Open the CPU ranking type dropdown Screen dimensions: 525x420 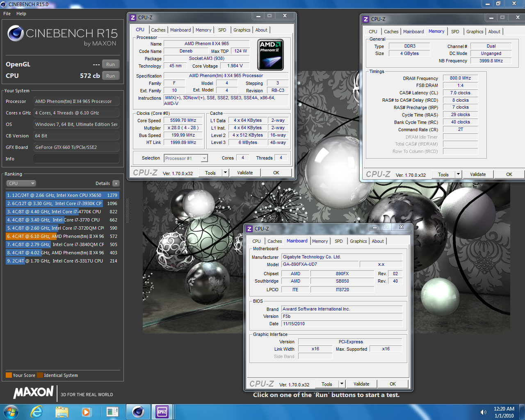click(x=21, y=183)
